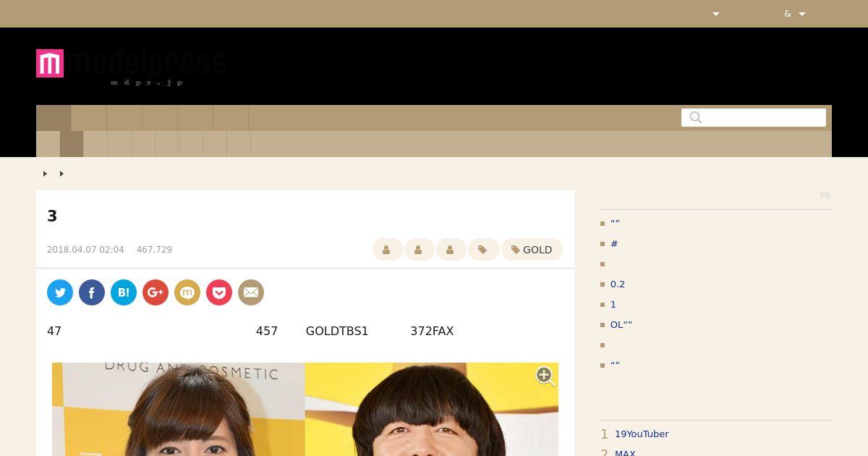Open ranking item 19YouTuber
Screen dimensions: 868x456
(x=642, y=434)
